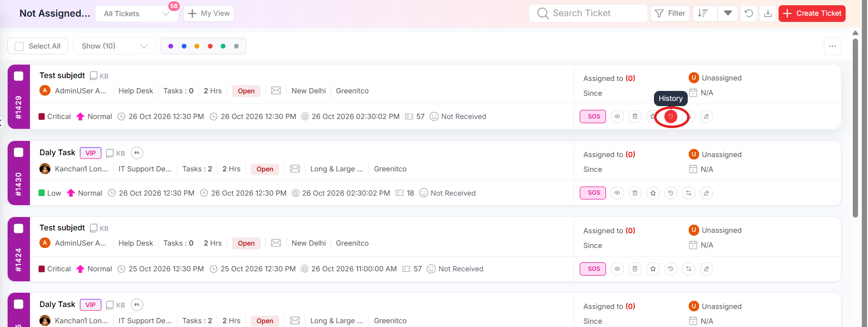Open the three-dot more options menu
The height and width of the screenshot is (327, 868).
[x=832, y=46]
